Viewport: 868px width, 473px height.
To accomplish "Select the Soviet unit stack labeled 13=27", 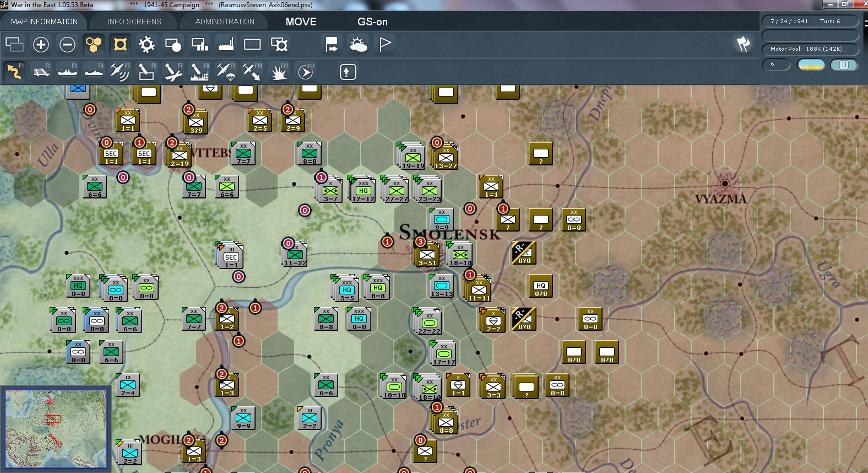I will point(446,157).
